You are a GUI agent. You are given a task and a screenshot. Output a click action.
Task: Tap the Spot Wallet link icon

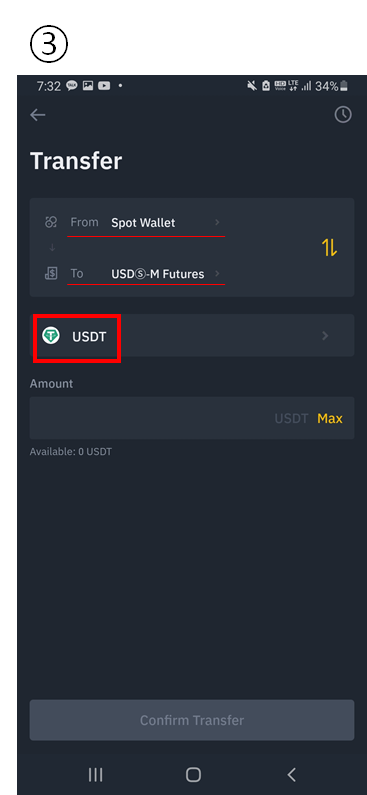point(51,222)
